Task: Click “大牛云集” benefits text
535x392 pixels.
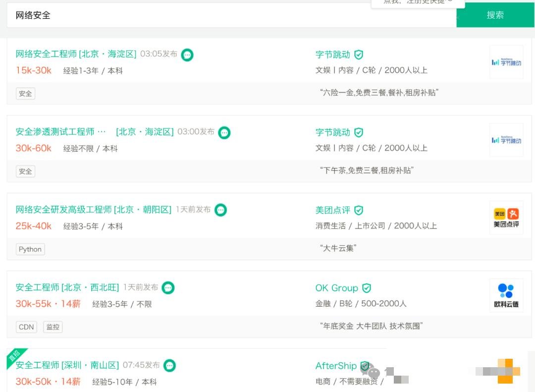Action: tap(338, 248)
